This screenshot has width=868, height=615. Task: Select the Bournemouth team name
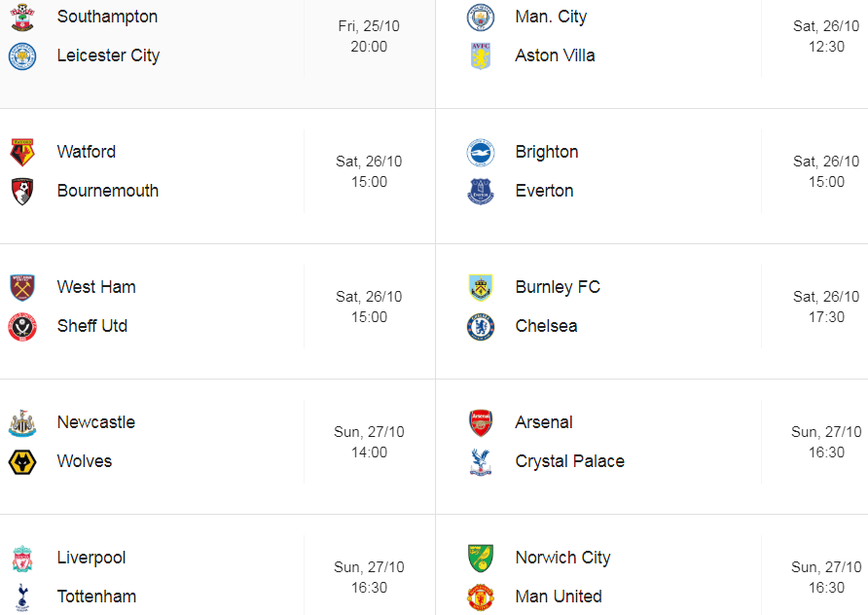tap(108, 191)
